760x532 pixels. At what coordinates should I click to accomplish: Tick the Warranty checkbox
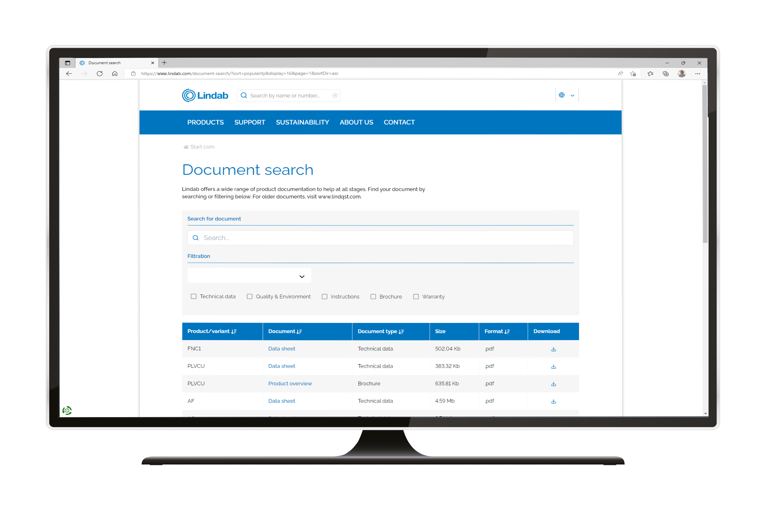click(416, 297)
